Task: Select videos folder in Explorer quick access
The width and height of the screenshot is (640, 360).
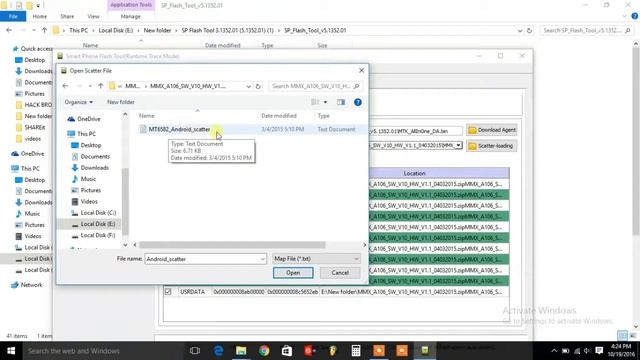Action: point(28,139)
